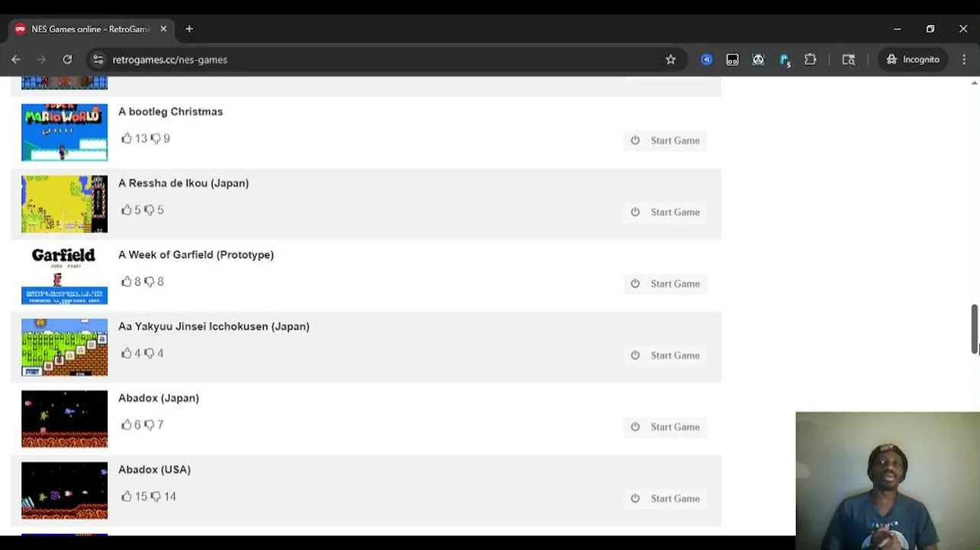Image resolution: width=980 pixels, height=550 pixels.
Task: Select the NES Games online - RetroGames tab
Action: click(92, 29)
